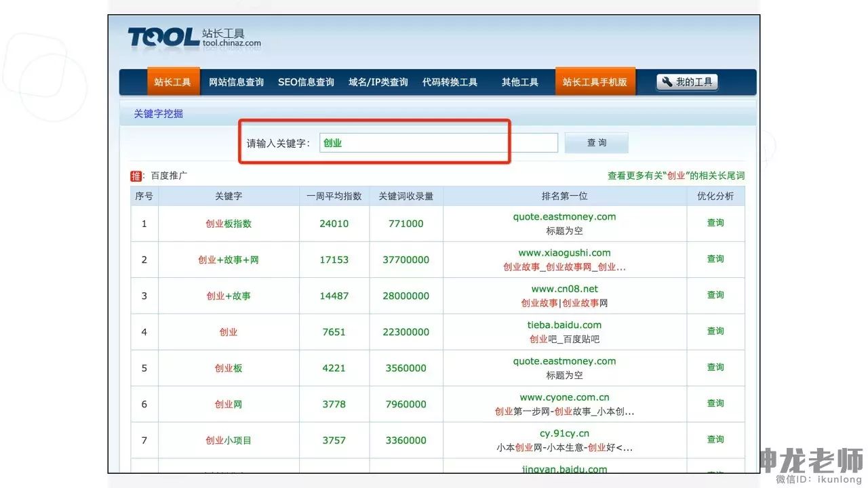
Task: Click the keyword input field containing 创业
Action: (438, 143)
